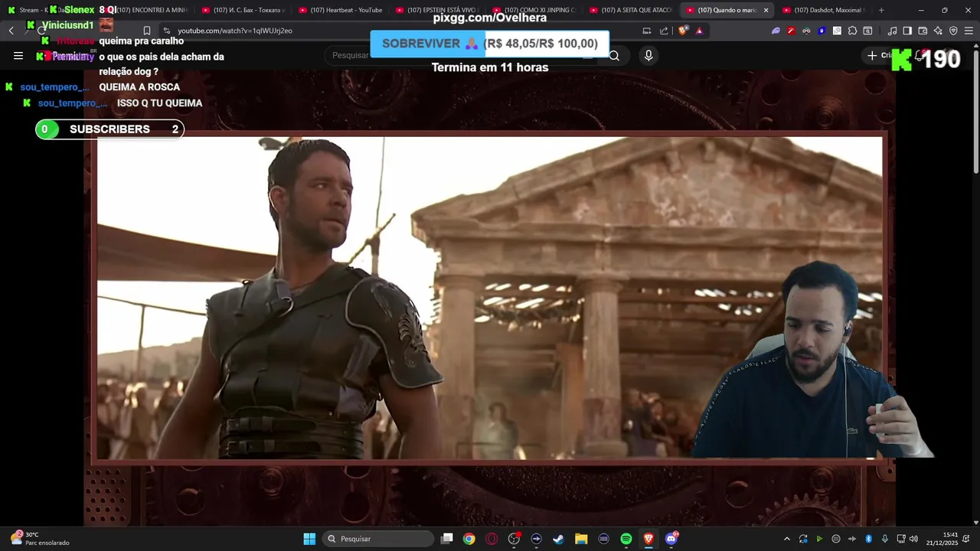Open File Explorer from the taskbar
This screenshot has height=551, width=980.
581,539
